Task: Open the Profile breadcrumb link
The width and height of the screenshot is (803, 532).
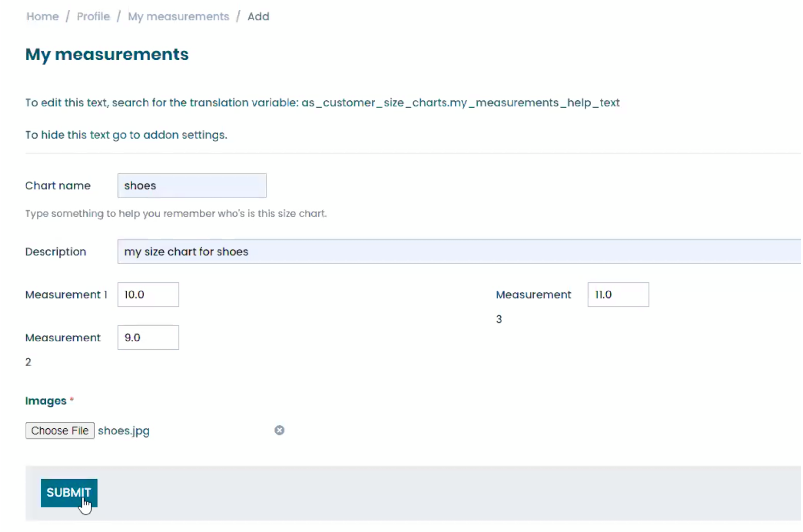Action: point(93,16)
